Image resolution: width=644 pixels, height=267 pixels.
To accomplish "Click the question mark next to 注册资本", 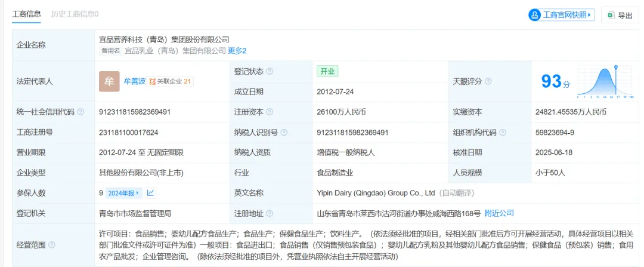I will point(270,112).
